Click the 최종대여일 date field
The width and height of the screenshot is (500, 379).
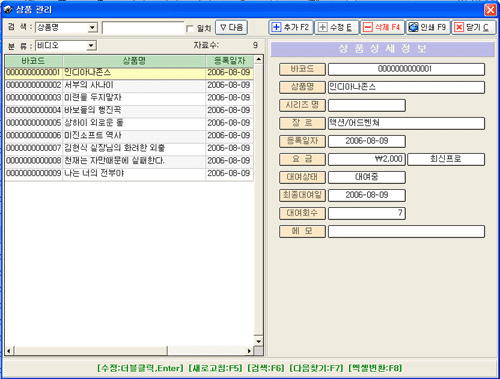point(367,195)
